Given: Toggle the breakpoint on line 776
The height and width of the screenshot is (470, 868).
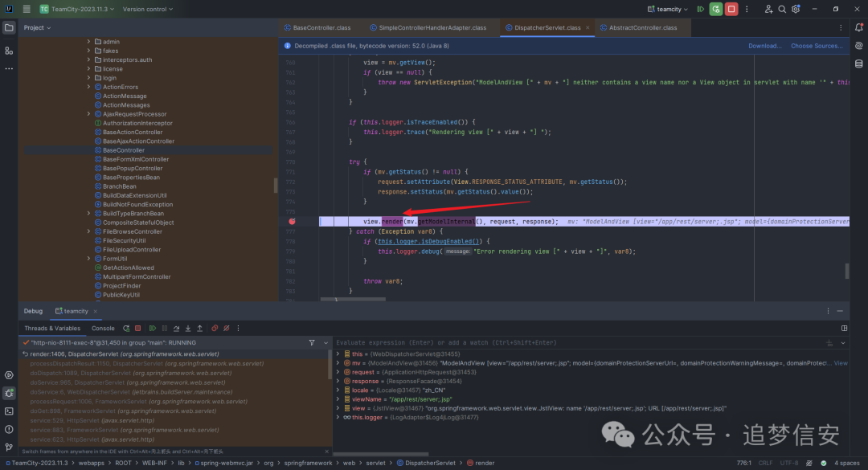Looking at the screenshot, I should 292,221.
